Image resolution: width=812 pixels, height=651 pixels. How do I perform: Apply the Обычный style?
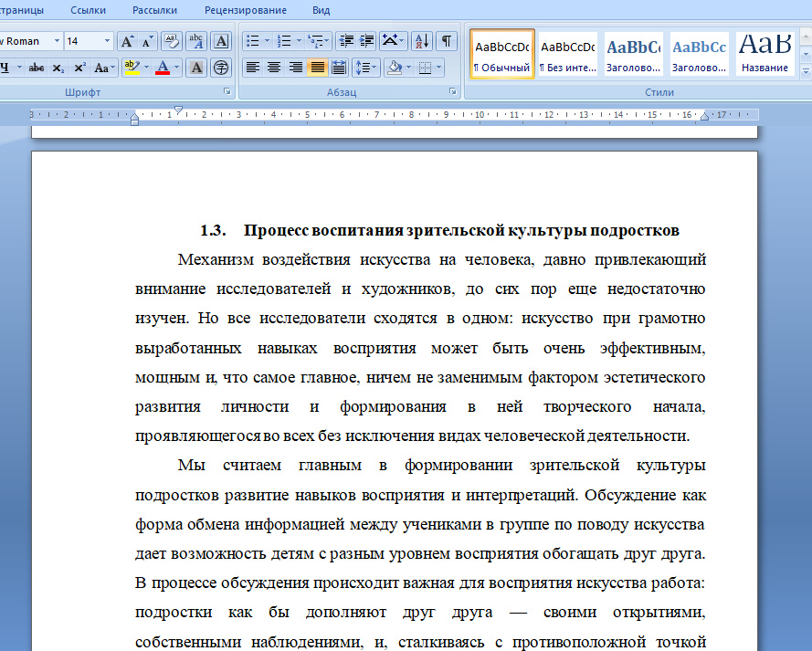click(502, 55)
